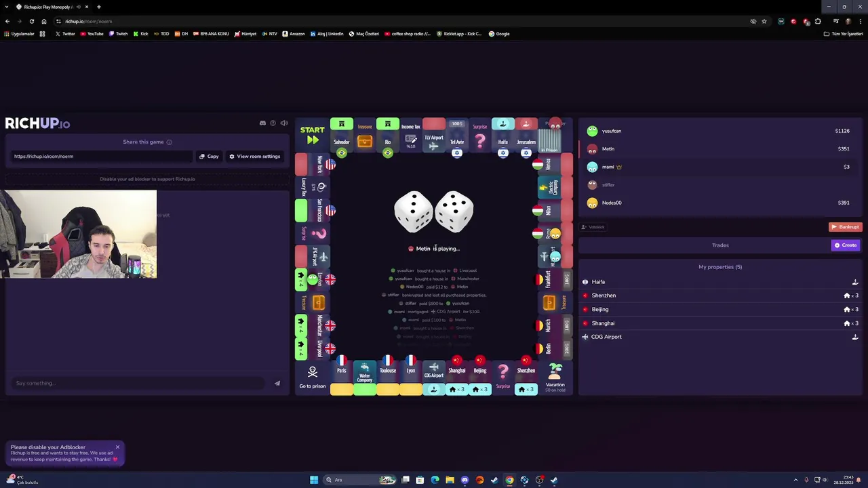868x488 pixels.
Task: Click player mami in the player list
Action: [x=719, y=167]
